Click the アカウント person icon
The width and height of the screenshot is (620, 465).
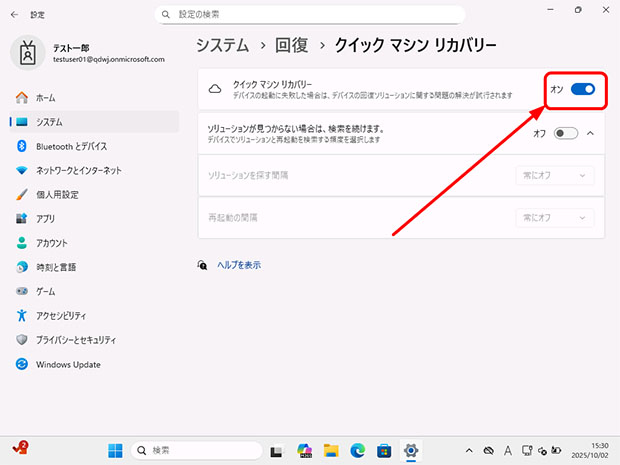pos(22,243)
